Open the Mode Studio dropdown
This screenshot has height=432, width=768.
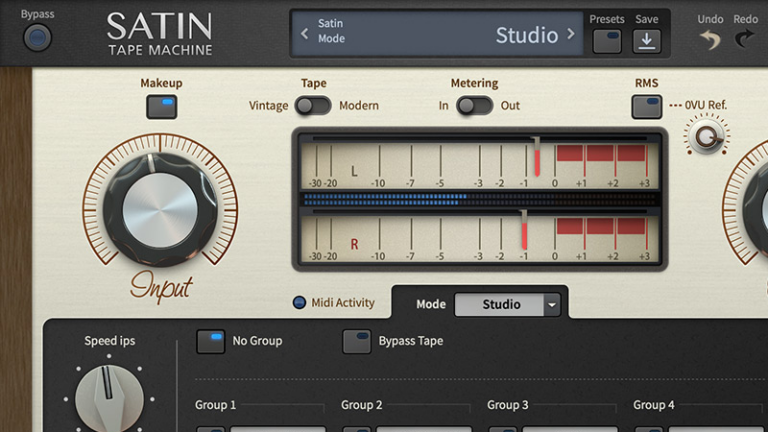[507, 305]
